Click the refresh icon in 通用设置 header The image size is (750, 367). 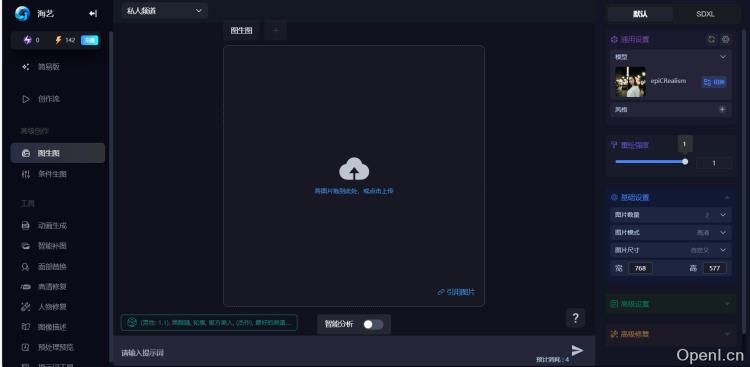[711, 40]
